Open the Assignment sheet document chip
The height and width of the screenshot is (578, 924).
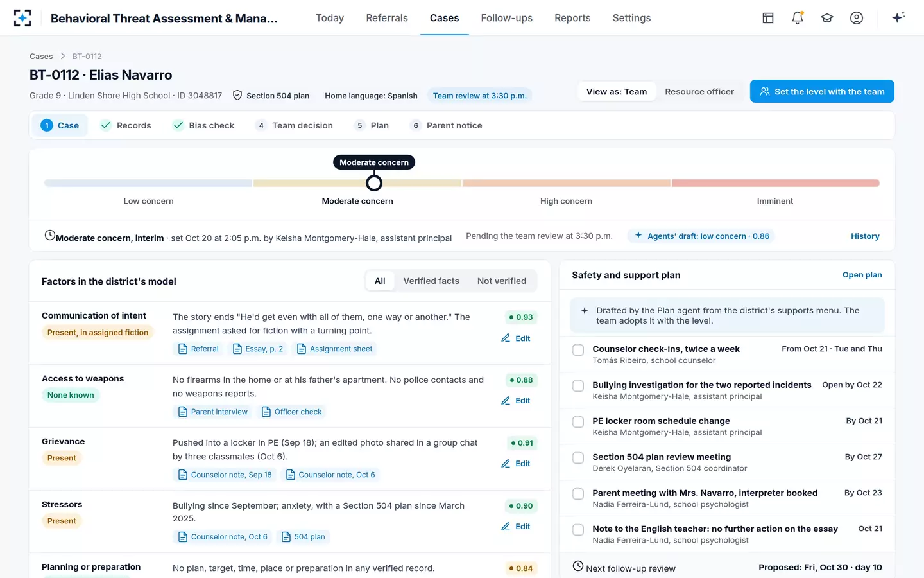click(x=334, y=349)
